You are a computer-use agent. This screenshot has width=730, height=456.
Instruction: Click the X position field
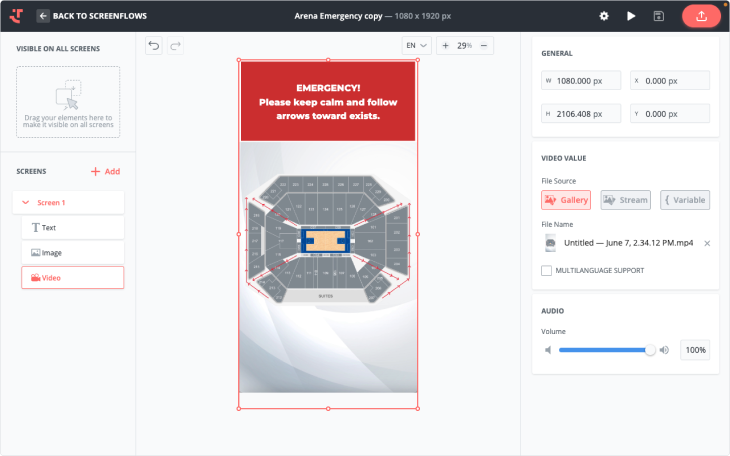670,81
